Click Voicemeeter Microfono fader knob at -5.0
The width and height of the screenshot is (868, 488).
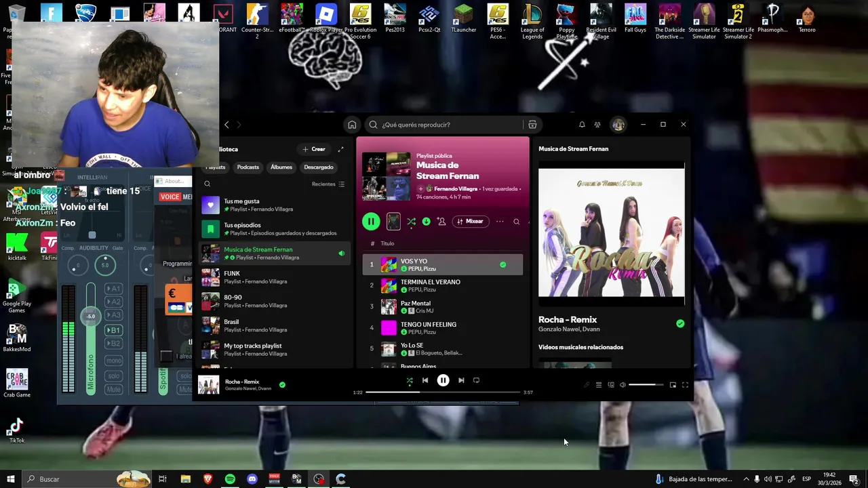[x=91, y=317]
